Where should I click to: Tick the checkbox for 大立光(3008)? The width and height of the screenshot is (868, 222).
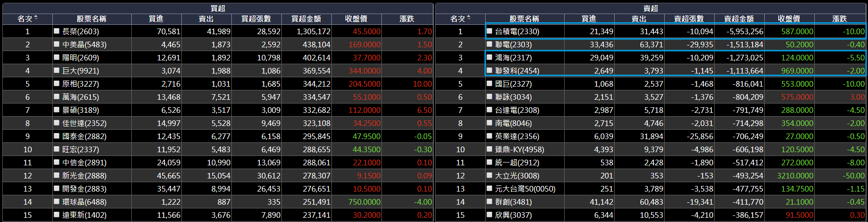[x=489, y=175]
